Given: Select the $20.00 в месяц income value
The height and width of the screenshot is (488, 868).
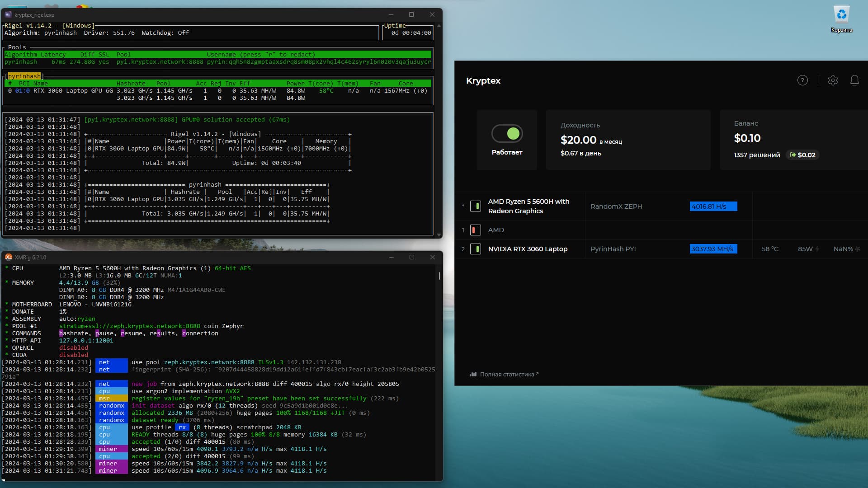Looking at the screenshot, I should click(591, 140).
